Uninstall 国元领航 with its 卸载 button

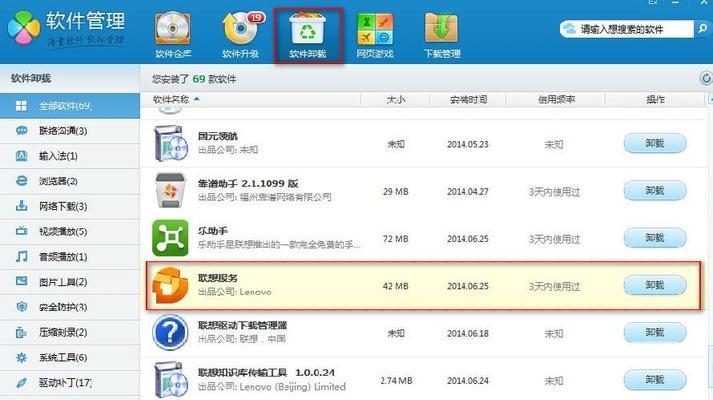pyautogui.click(x=655, y=144)
